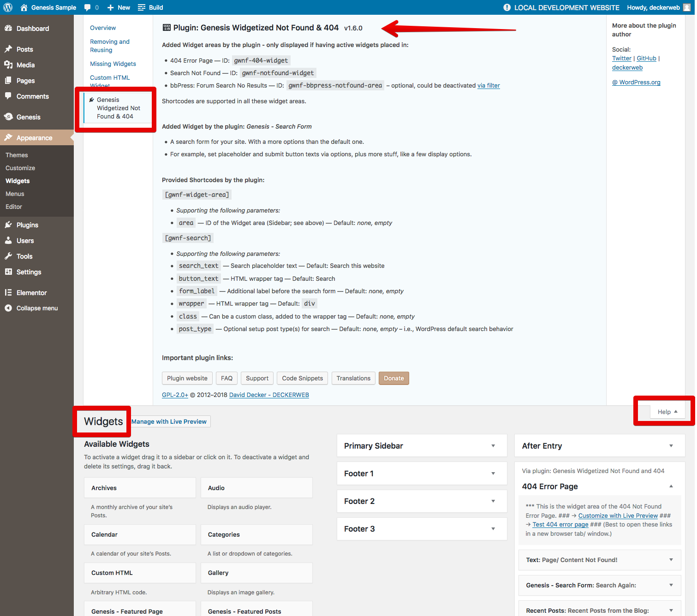Viewport: 697px width, 616px height.
Task: Select the Custom HTML available widget
Action: [x=140, y=573]
